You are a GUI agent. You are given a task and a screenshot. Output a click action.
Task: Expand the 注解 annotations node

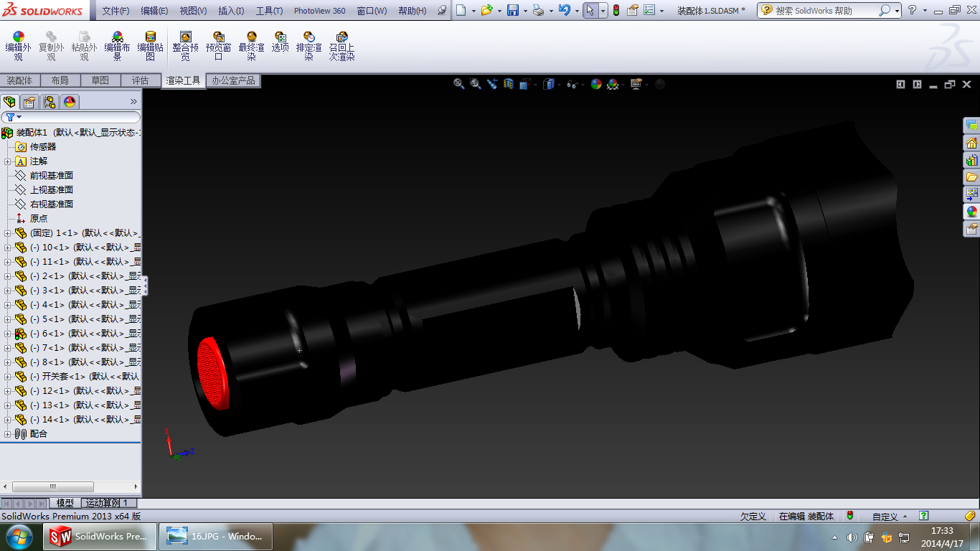(x=8, y=161)
